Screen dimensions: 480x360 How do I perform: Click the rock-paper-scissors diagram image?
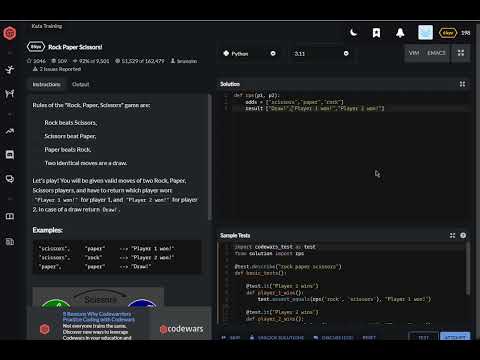pyautogui.click(x=98, y=297)
